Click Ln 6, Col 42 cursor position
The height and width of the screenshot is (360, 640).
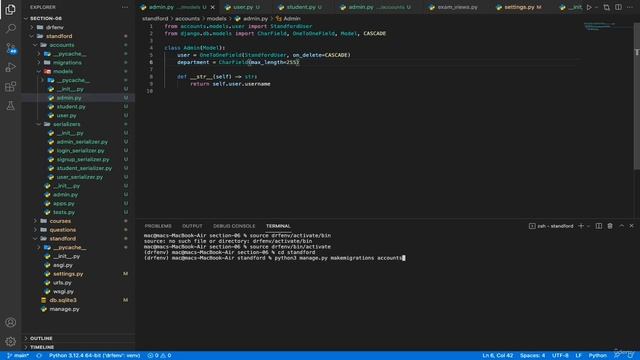[x=498, y=356]
